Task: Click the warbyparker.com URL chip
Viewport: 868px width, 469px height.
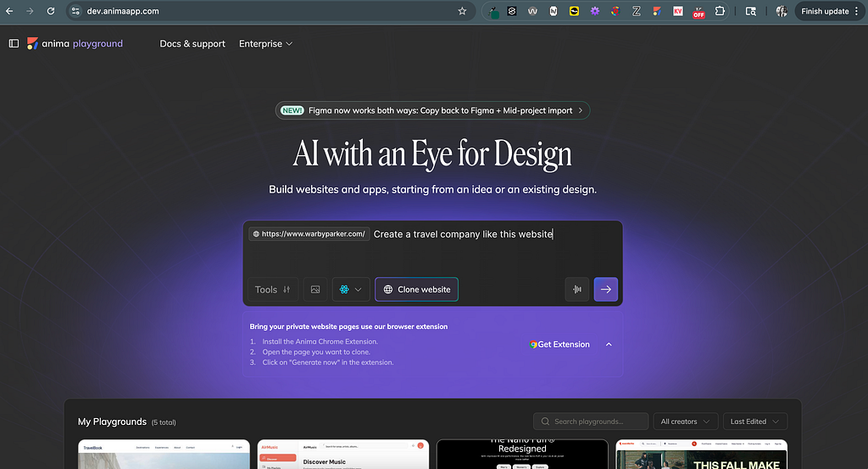Action: tap(309, 234)
